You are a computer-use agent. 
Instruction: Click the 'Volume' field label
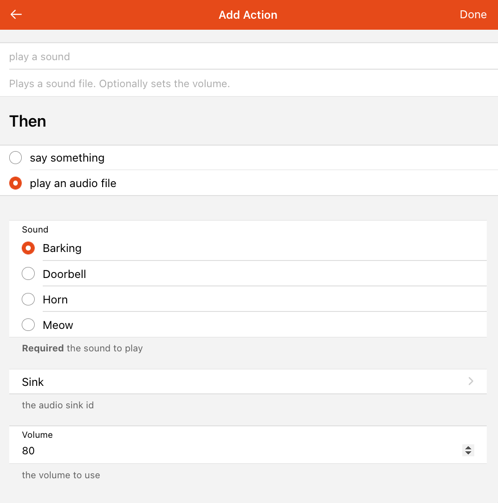[x=37, y=435]
